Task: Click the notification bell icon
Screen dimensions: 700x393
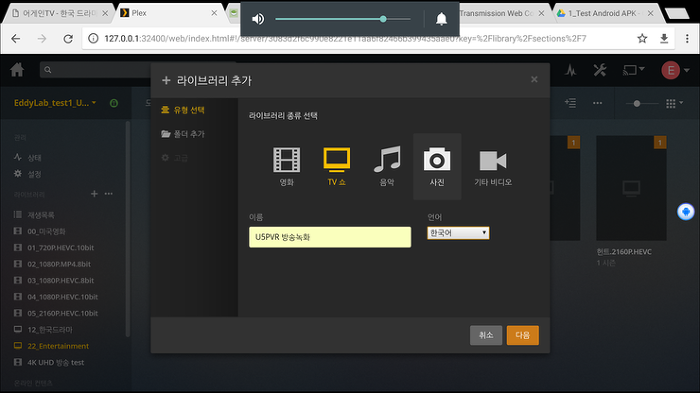Action: 441,19
